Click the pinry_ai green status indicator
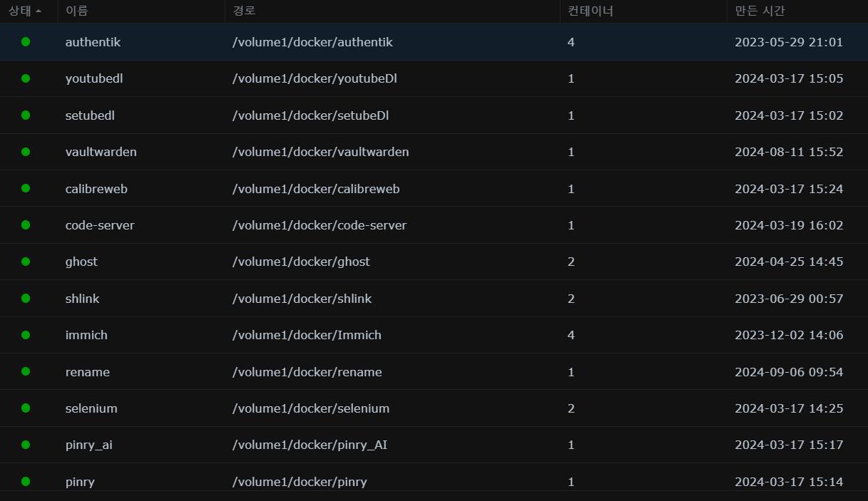The image size is (868, 501). click(26, 445)
